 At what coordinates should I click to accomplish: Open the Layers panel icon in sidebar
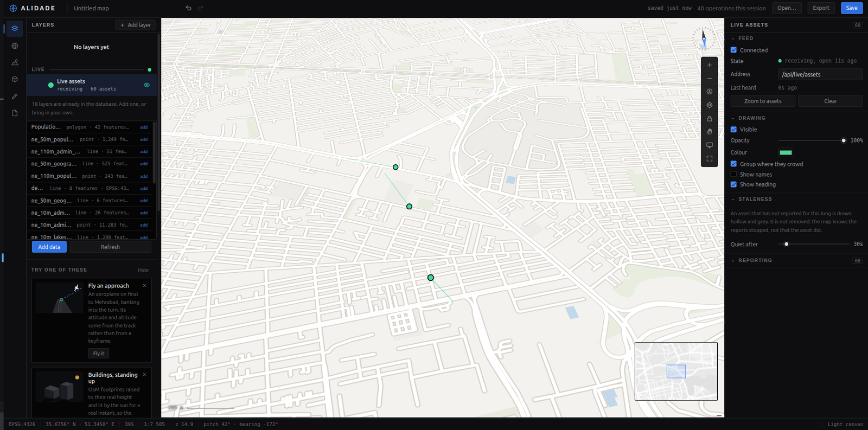(x=15, y=28)
